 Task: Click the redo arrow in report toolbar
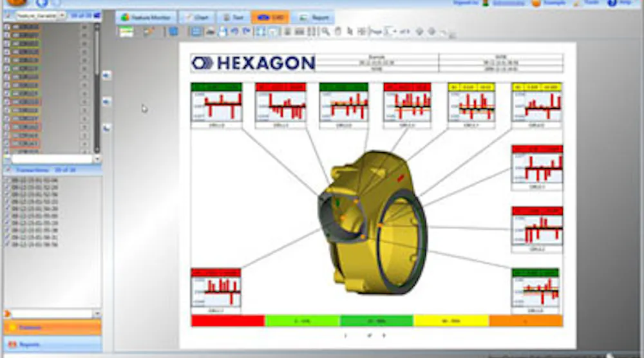pyautogui.click(x=247, y=32)
